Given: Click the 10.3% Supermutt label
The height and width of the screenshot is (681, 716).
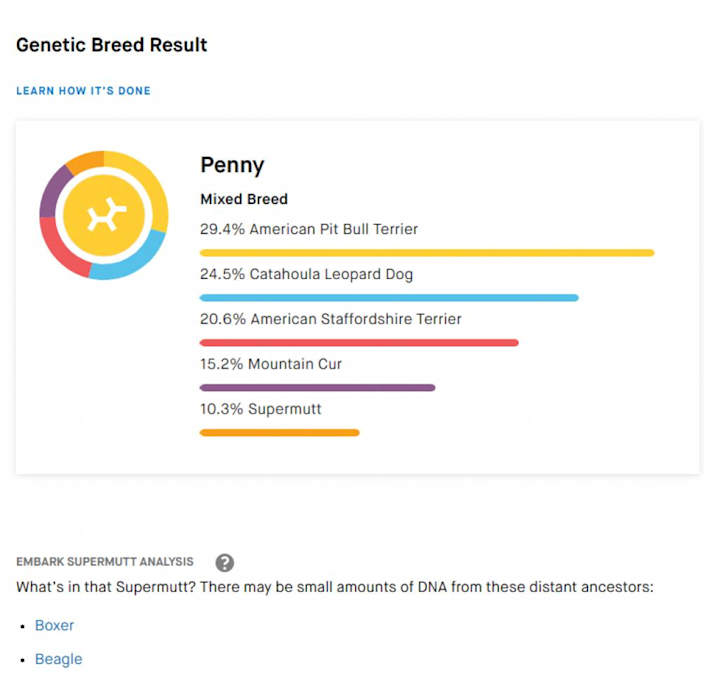Looking at the screenshot, I should [261, 409].
